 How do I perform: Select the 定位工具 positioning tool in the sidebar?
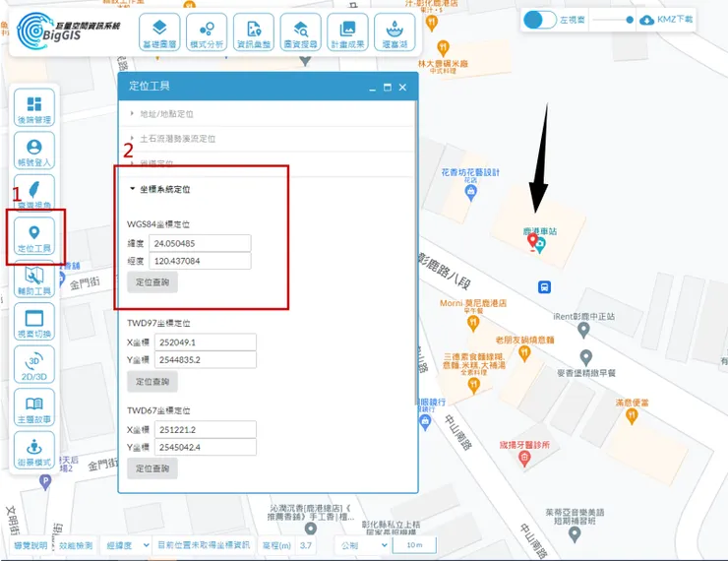point(34,236)
